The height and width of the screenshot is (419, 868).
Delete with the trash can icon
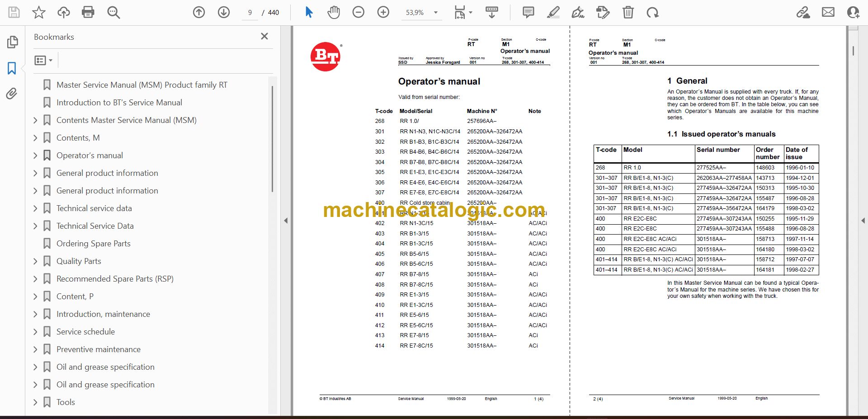pos(628,12)
